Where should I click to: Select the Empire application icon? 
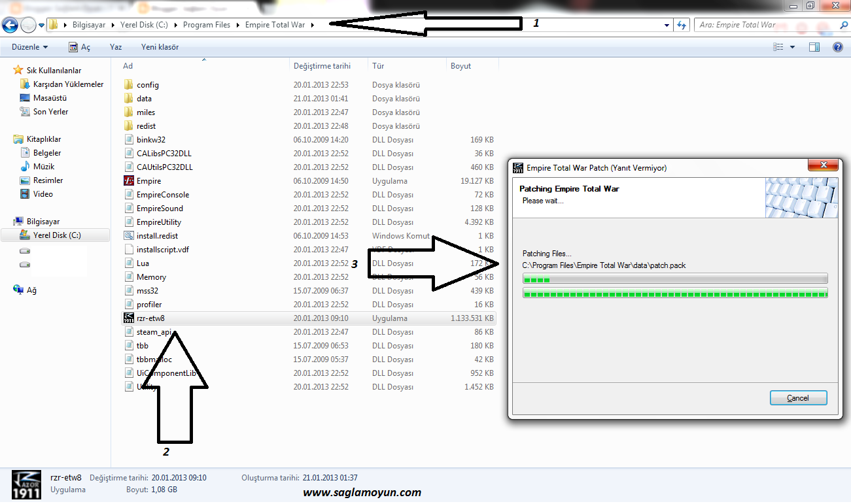[128, 180]
